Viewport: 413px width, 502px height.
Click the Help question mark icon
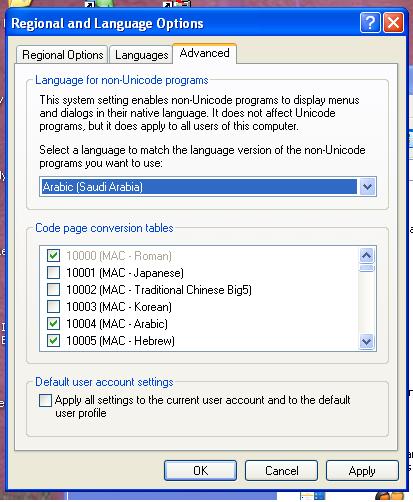tap(370, 23)
